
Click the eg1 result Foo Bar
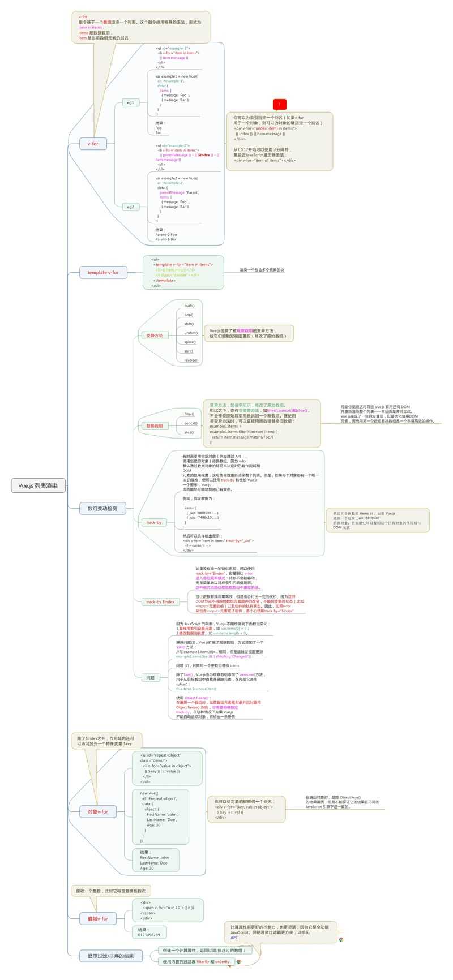(x=163, y=128)
